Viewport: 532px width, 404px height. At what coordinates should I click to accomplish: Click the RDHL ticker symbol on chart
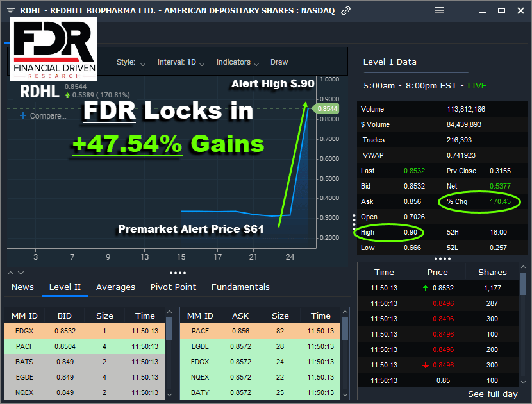point(40,92)
